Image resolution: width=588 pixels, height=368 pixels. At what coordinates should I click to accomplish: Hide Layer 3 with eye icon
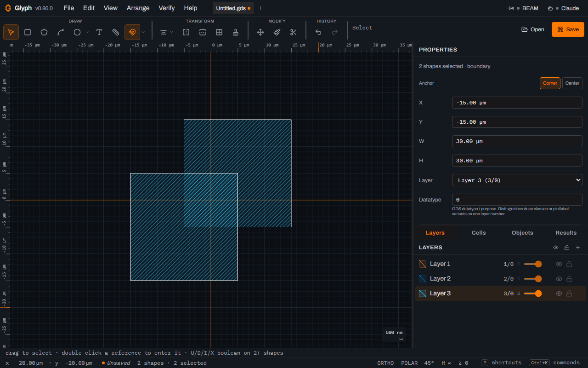(559, 293)
